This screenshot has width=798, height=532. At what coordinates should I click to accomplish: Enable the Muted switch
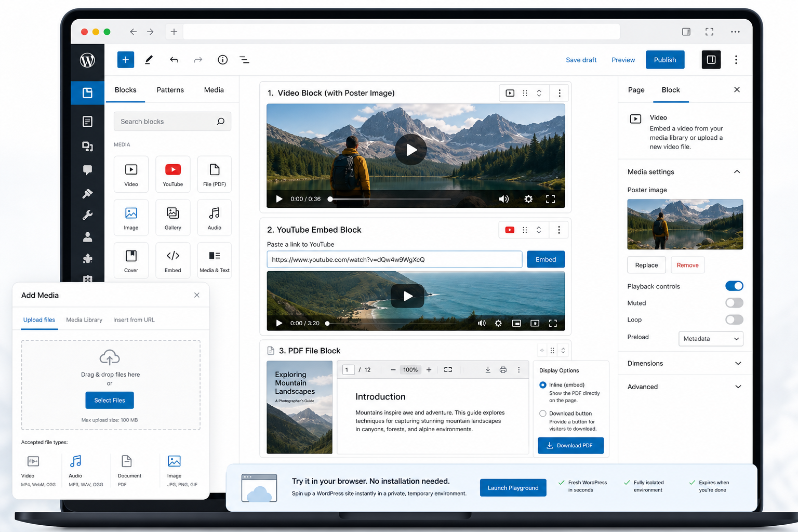(x=734, y=303)
